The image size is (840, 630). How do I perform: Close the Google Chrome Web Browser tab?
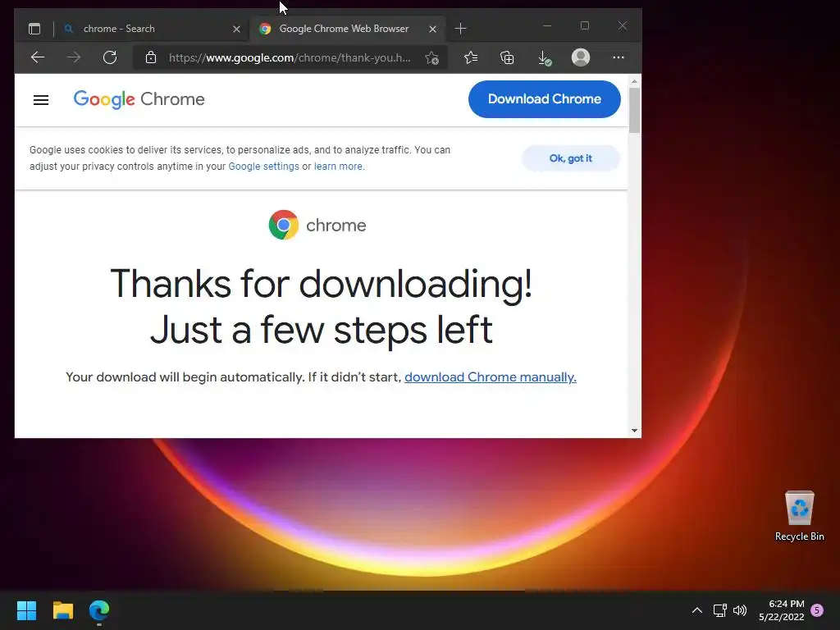pyautogui.click(x=432, y=29)
